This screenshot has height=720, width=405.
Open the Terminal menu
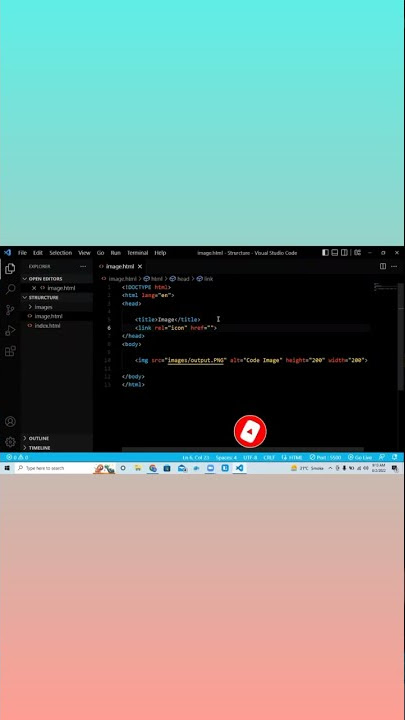click(137, 253)
